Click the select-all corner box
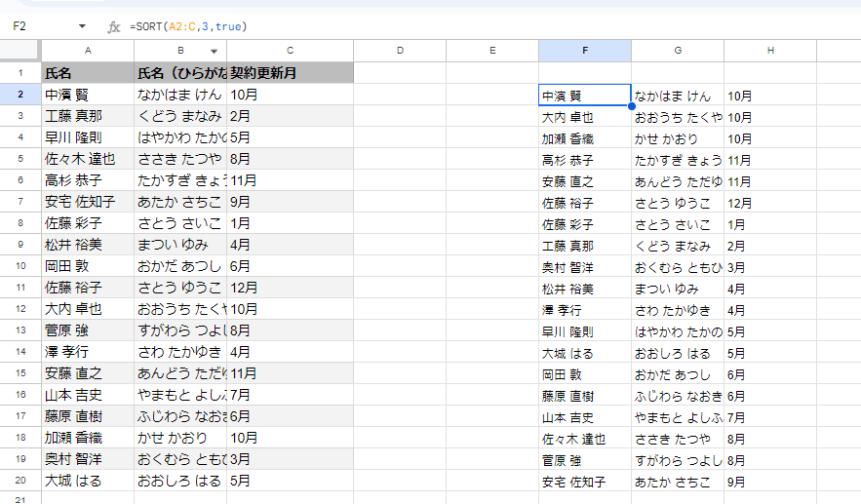Viewport: 861px width, 504px height. point(20,51)
